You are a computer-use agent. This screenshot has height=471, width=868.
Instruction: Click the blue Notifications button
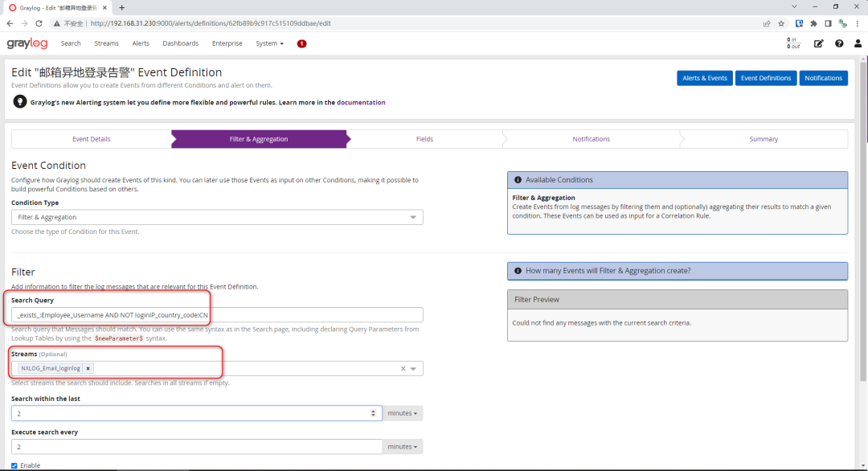pos(824,78)
